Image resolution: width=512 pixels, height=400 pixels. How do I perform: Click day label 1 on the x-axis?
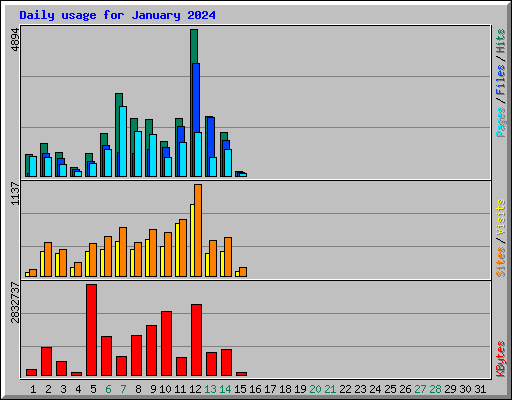(x=33, y=389)
